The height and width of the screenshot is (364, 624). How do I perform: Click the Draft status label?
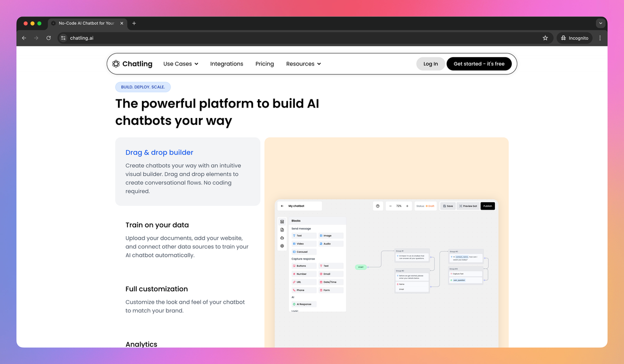tap(430, 206)
